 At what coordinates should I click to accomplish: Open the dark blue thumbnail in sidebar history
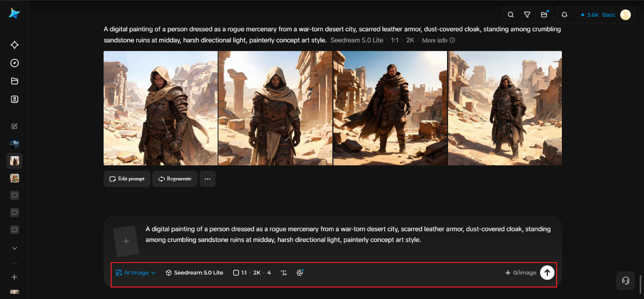click(14, 143)
